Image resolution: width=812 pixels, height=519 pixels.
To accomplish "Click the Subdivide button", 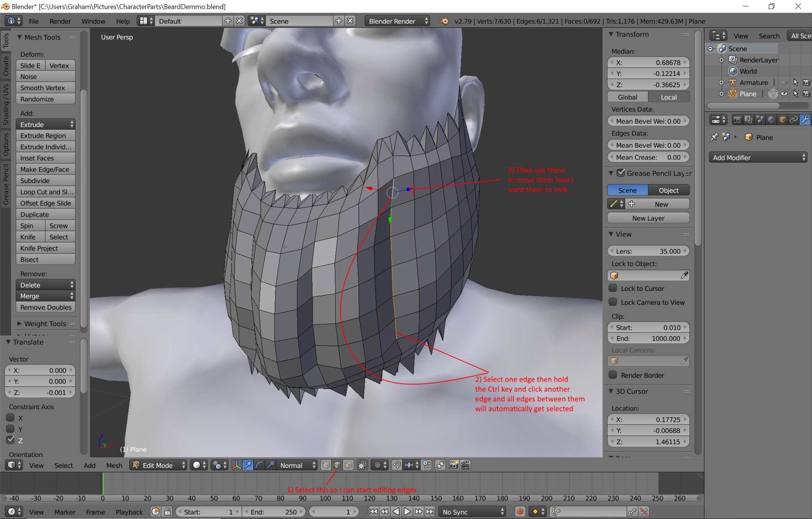I will [x=45, y=181].
